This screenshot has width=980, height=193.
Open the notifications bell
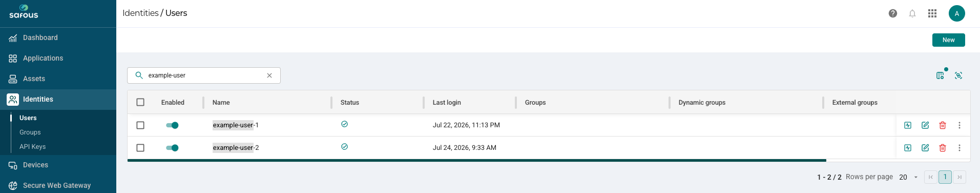click(x=912, y=13)
